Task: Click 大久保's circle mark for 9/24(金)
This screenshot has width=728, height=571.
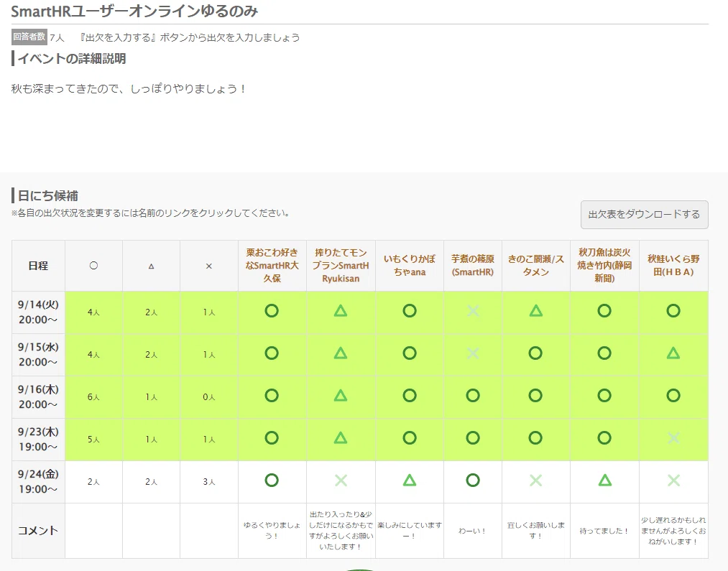Action: click(x=272, y=481)
